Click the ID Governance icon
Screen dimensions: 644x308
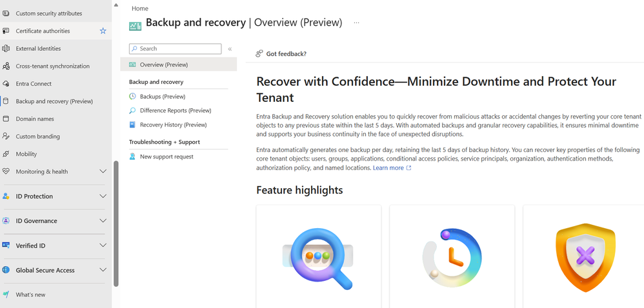point(6,221)
